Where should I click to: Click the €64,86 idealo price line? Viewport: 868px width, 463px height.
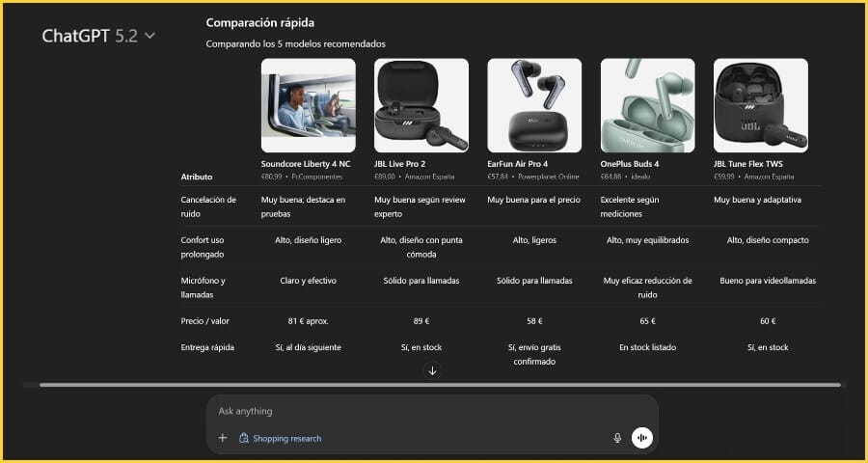pyautogui.click(x=626, y=177)
